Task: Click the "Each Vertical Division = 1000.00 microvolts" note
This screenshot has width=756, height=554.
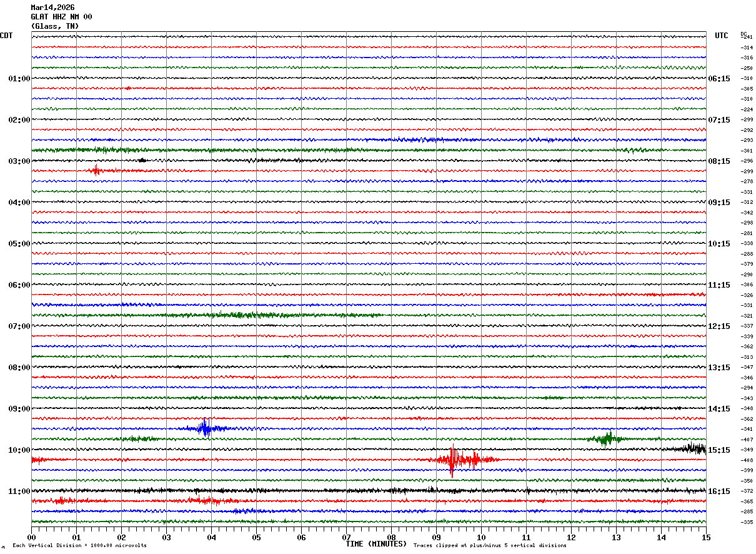Action: coord(79,546)
